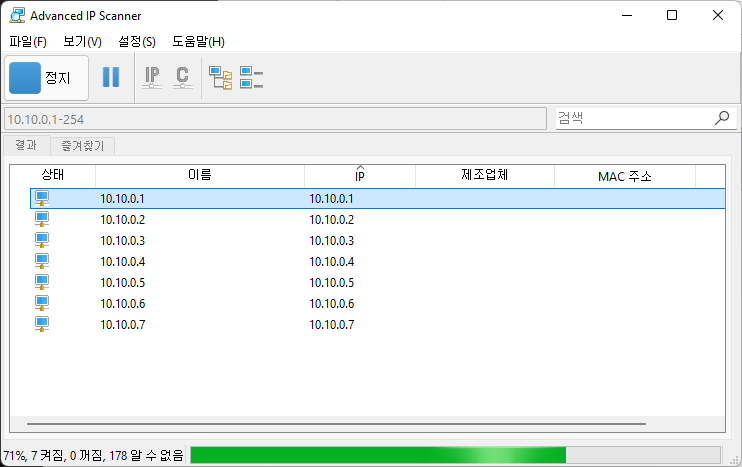Select the computer icon for 10.10.0.4
The image size is (742, 467).
(x=42, y=261)
